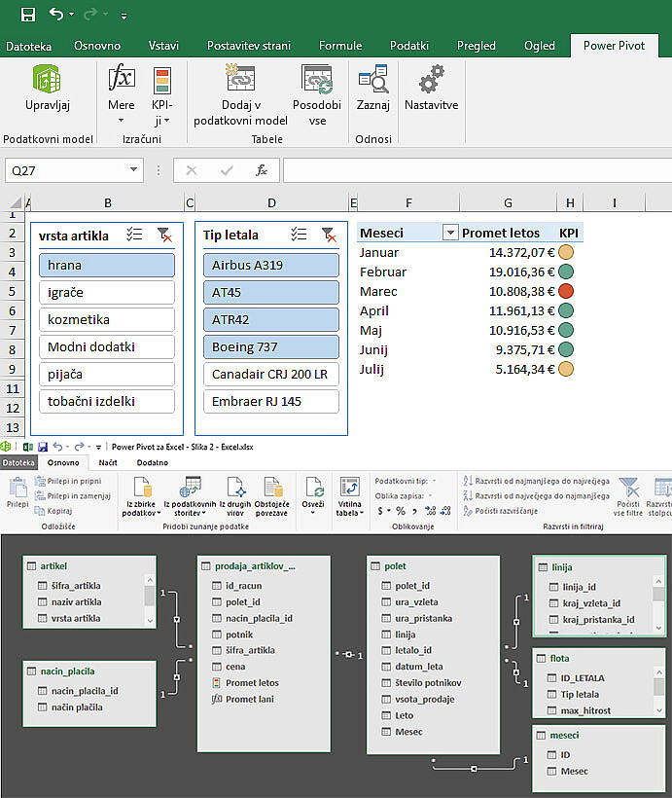The width and height of the screenshot is (672, 798).
Task: Open the Datoteka tab in Excel
Action: coord(28,47)
